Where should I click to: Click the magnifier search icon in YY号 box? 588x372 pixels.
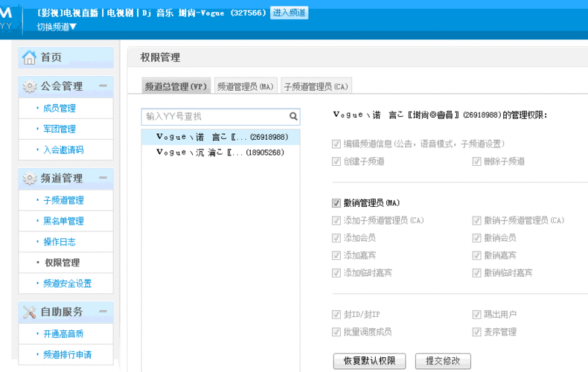(x=293, y=117)
